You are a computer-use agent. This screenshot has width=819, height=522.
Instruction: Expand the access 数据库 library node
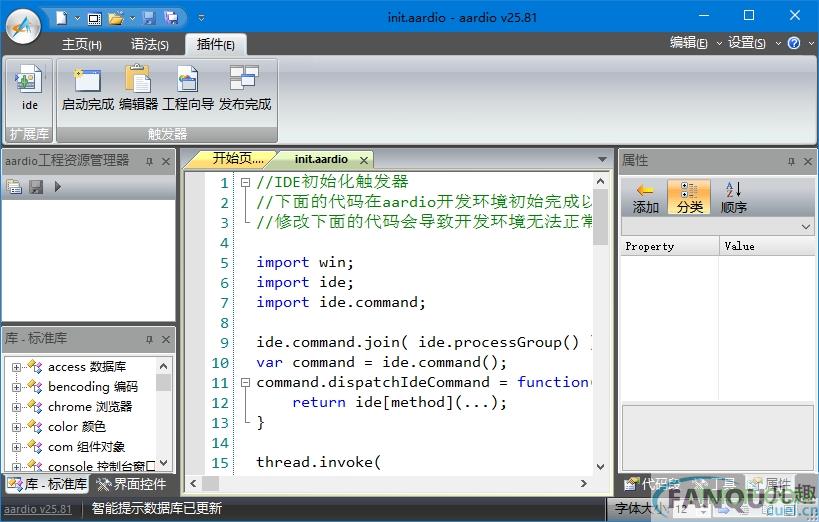click(x=16, y=367)
